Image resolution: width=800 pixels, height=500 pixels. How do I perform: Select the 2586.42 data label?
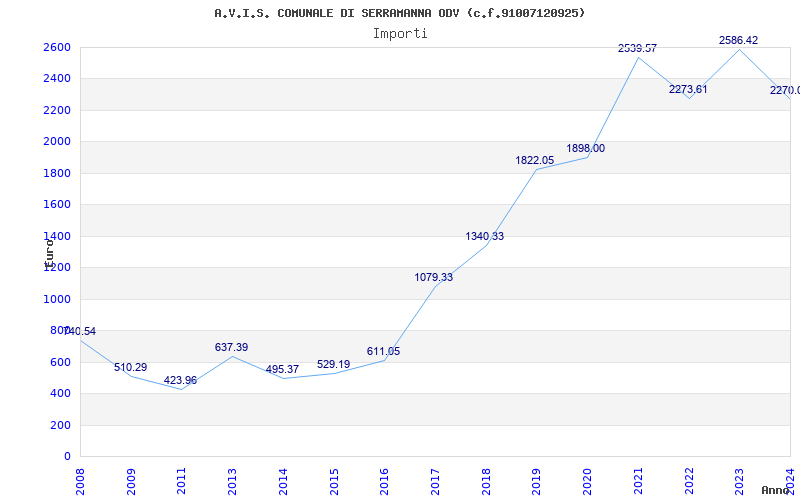[738, 40]
